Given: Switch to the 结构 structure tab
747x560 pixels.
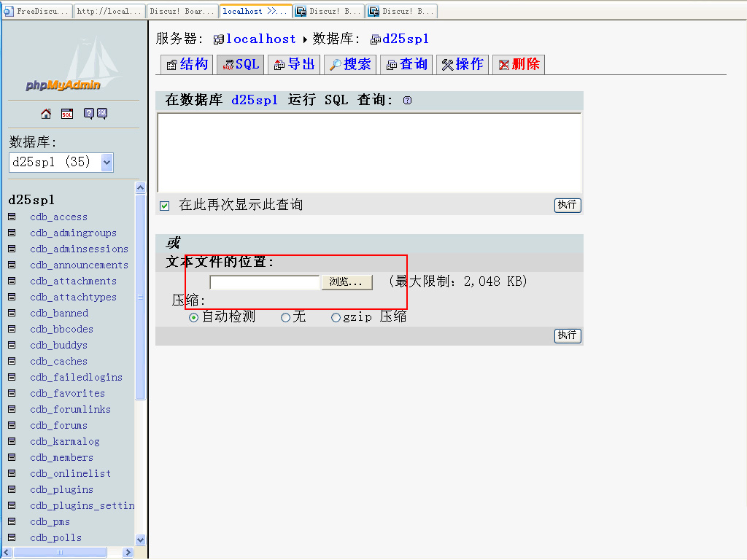Looking at the screenshot, I should (x=187, y=64).
